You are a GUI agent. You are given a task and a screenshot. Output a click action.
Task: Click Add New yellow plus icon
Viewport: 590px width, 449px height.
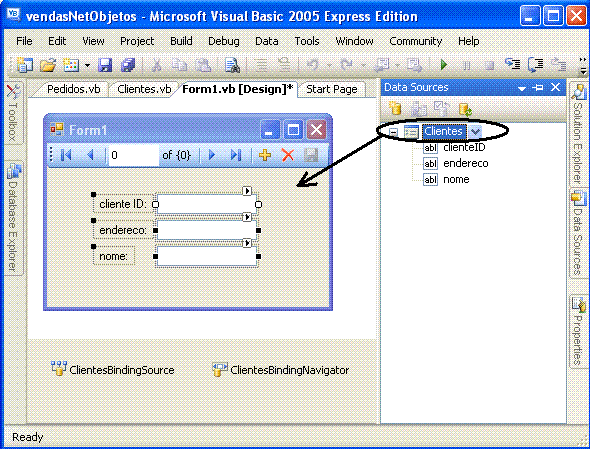pos(265,155)
